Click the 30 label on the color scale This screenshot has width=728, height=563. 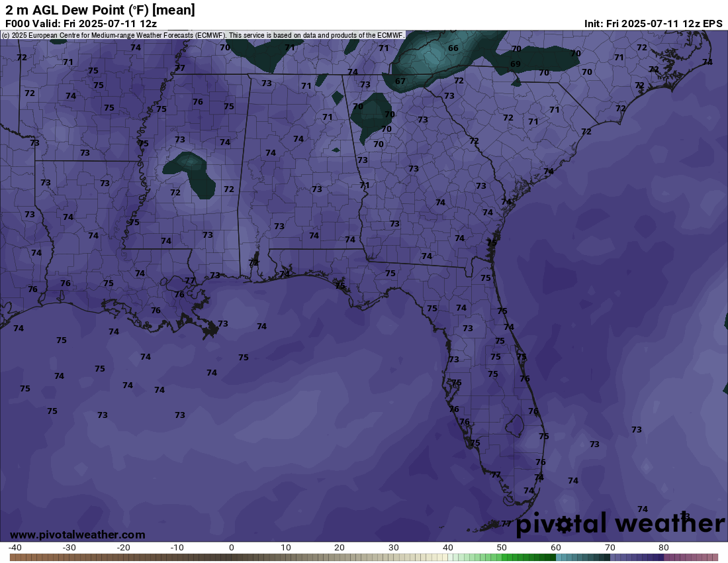point(394,548)
